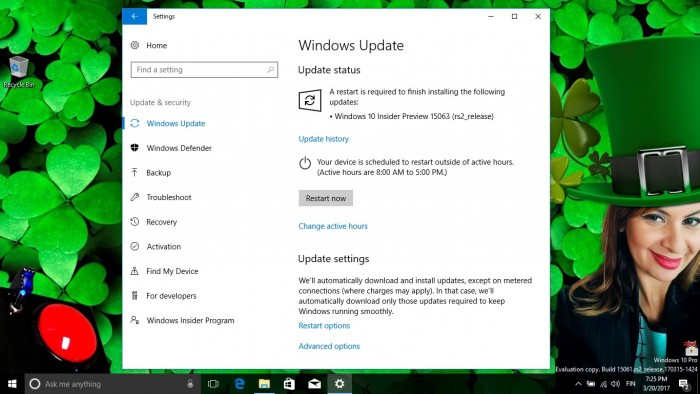
Task: Open File Explorer from the taskbar
Action: 264,384
